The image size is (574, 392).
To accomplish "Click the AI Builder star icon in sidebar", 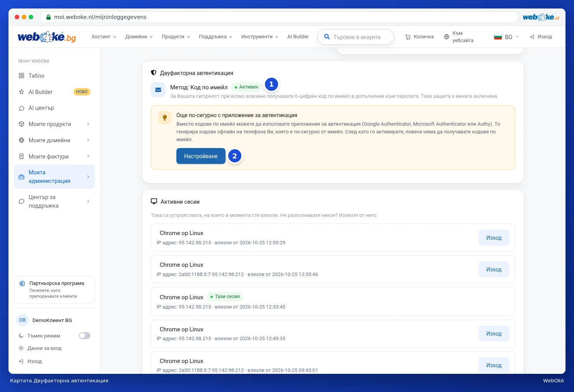I will [x=21, y=92].
